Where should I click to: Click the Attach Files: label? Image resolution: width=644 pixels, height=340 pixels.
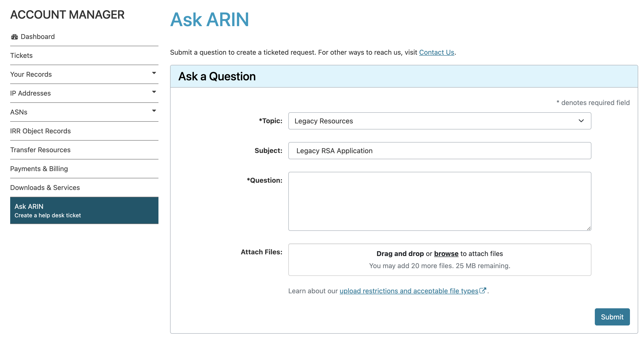point(261,252)
